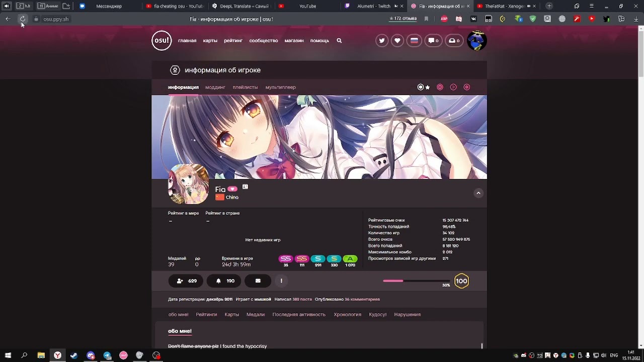Open the рейтинг menu item
This screenshot has height=362, width=644.
click(x=233, y=41)
